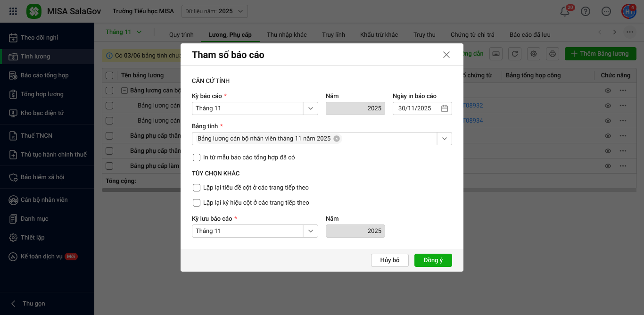Switch to the Thu nhập khác tab
Viewport: 644px width, 315px height.
287,34
